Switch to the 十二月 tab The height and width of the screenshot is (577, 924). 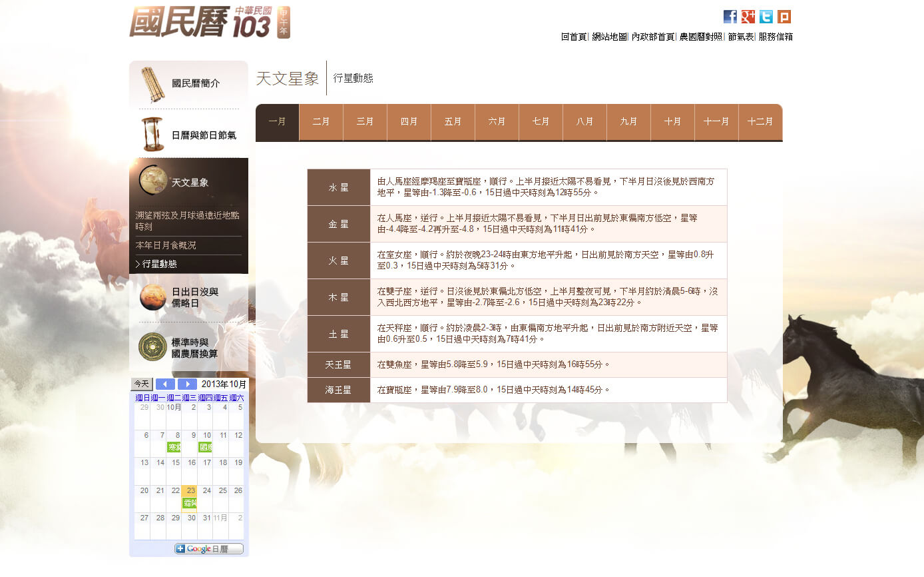760,122
